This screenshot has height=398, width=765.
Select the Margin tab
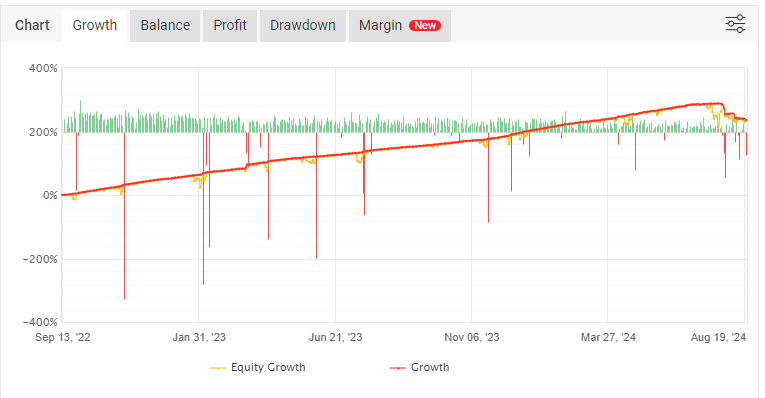400,25
